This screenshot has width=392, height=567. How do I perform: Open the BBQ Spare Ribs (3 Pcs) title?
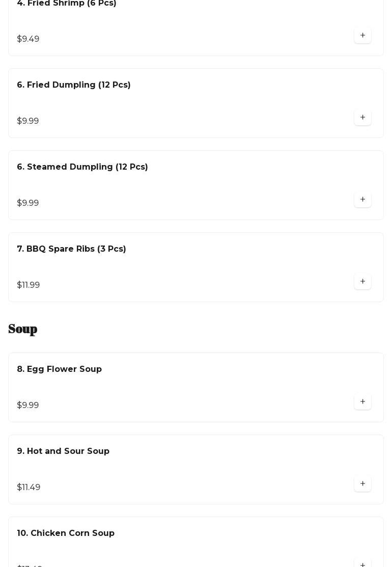(71, 249)
